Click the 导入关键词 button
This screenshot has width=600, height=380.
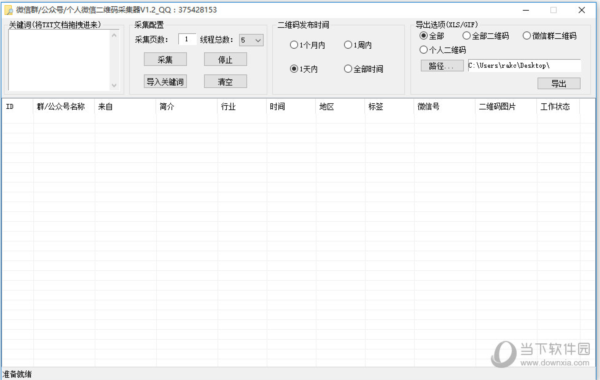click(165, 82)
